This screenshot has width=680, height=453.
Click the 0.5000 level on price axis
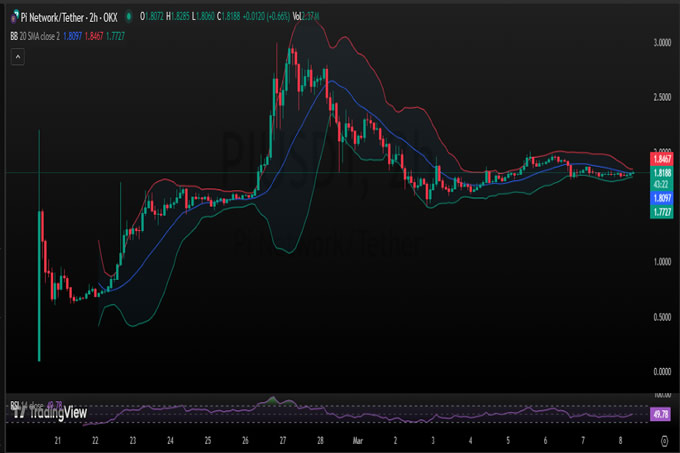(662, 317)
